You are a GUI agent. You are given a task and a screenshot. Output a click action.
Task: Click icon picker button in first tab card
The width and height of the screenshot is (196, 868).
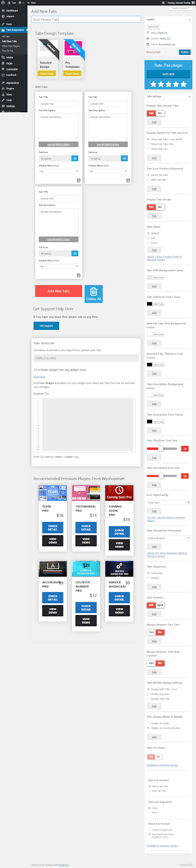pos(75,158)
